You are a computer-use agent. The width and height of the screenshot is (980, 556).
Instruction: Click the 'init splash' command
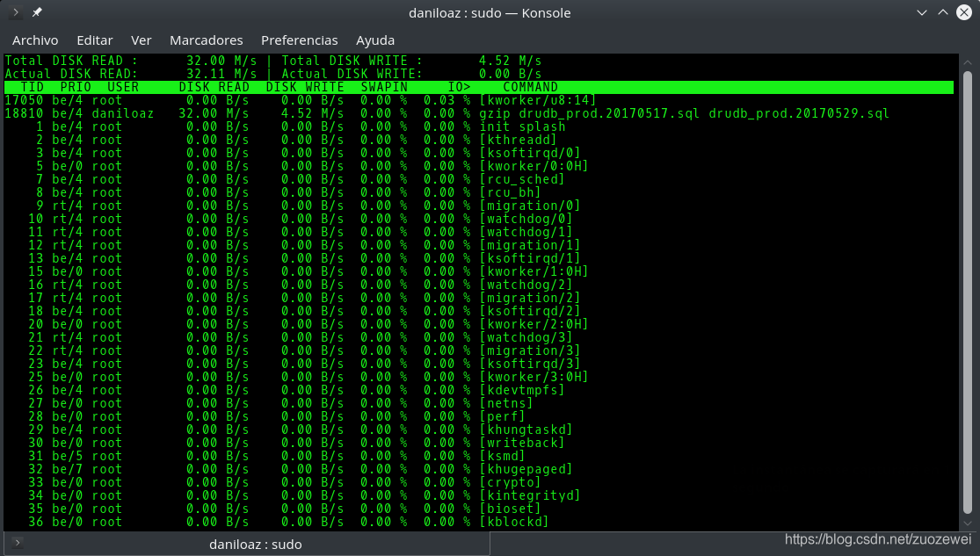point(522,126)
